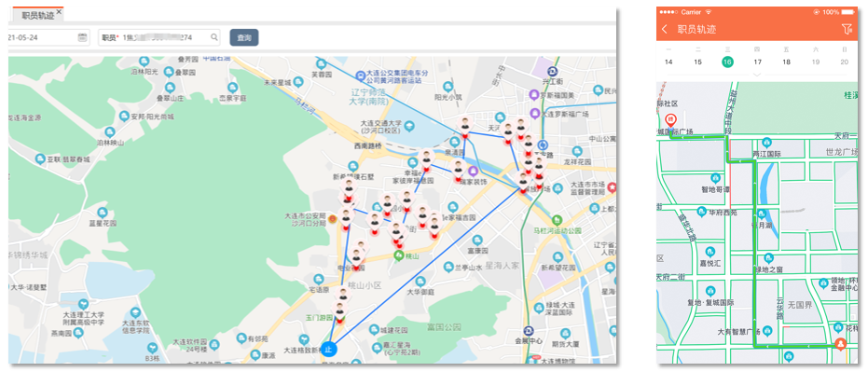Click the 宅语原 residence icon
This screenshot has width=868, height=372.
pyautogui.click(x=319, y=280)
